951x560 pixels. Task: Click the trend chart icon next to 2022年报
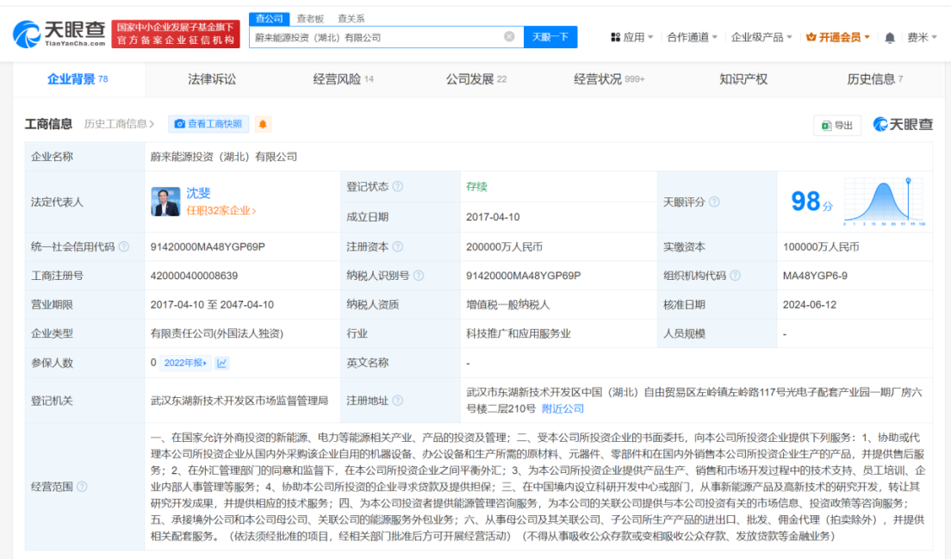pyautogui.click(x=221, y=362)
